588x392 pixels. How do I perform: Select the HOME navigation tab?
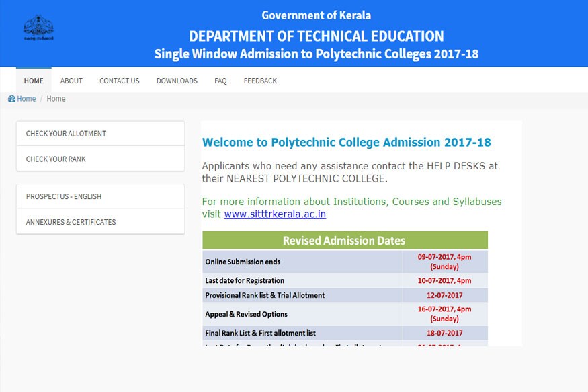[34, 81]
